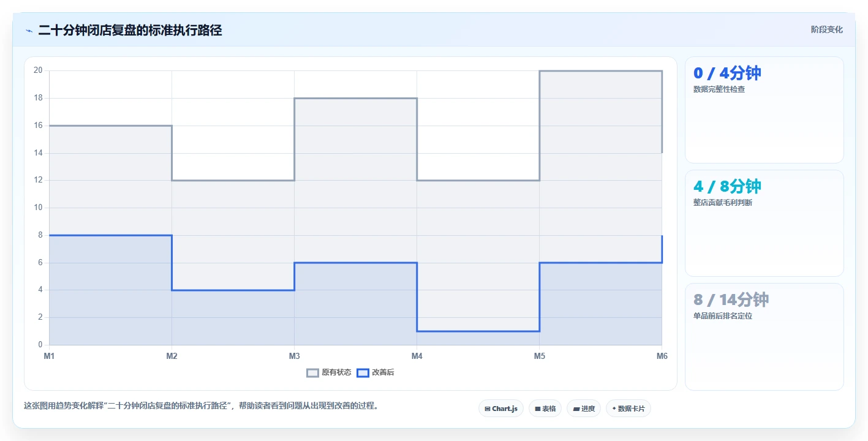Screen dimensions: 868x441
Task: Open the 8 / 14分钟 单品前后排名定位 card
Action: (764, 337)
